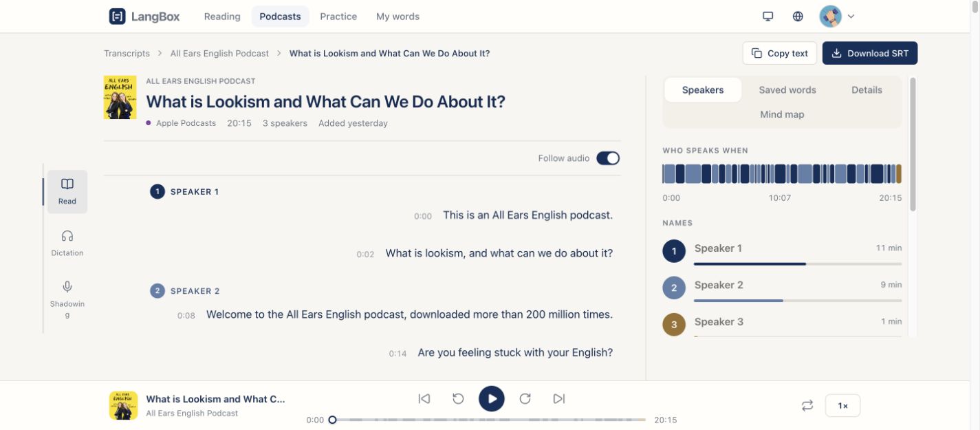Go to Transcripts breadcrumb link
980x430 pixels.
pos(127,53)
